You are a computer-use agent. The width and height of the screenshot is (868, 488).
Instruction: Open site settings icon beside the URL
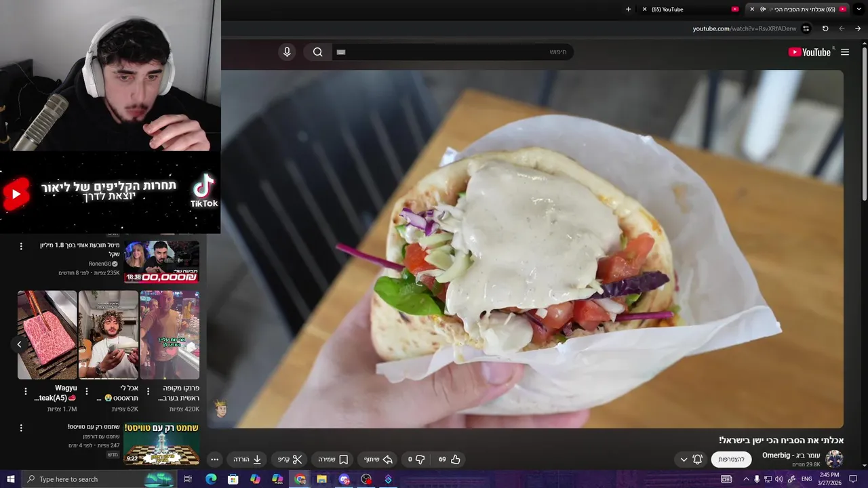[x=806, y=28]
